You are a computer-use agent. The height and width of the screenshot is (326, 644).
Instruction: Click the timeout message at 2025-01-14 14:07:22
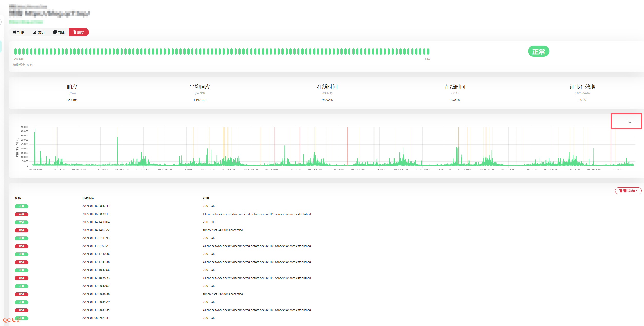(x=223, y=230)
